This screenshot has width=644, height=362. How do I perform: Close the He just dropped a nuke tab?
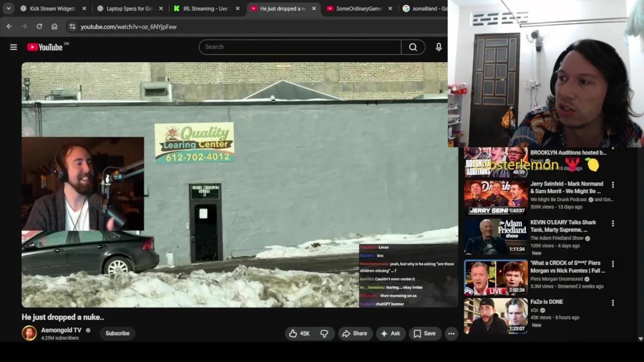click(314, 9)
